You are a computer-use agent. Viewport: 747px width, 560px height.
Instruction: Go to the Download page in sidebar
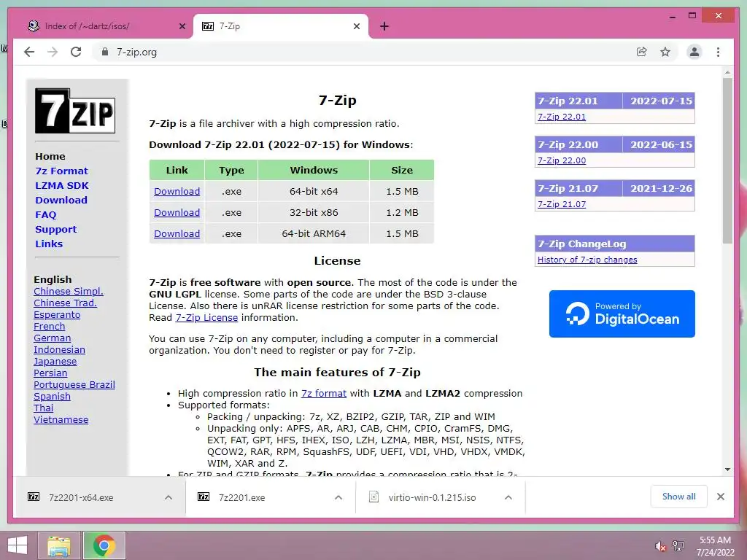point(61,200)
